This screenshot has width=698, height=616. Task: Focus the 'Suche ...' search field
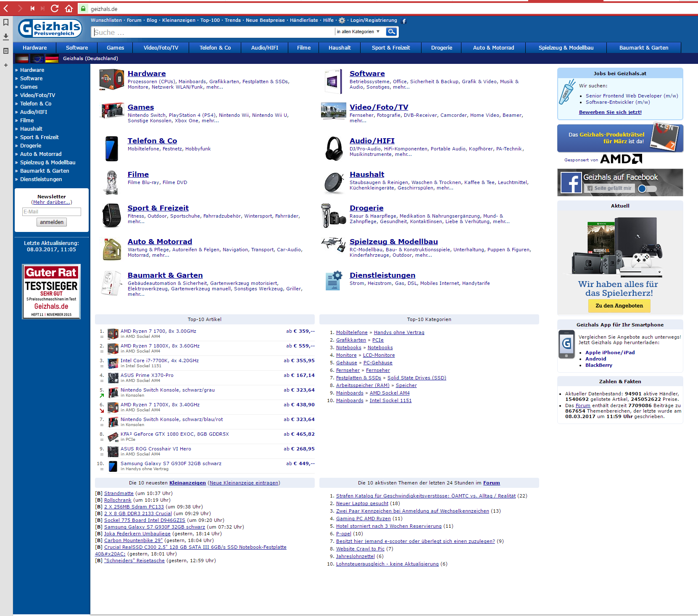click(x=213, y=32)
